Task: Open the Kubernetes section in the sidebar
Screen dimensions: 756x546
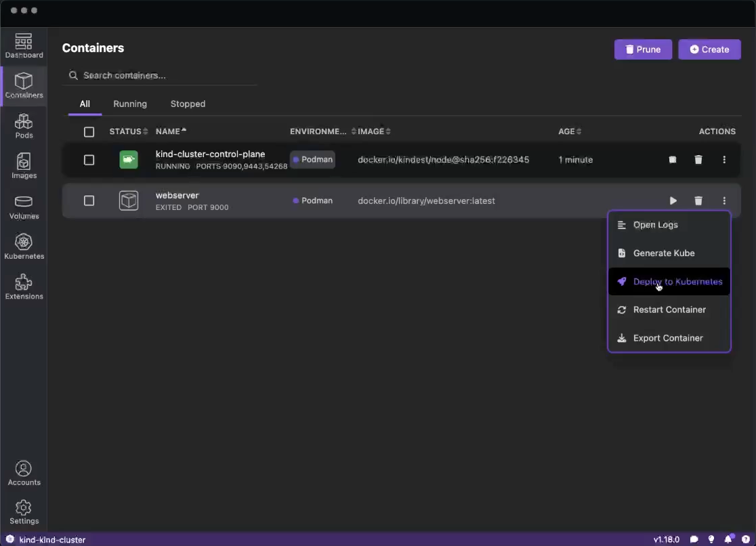Action: coord(24,246)
